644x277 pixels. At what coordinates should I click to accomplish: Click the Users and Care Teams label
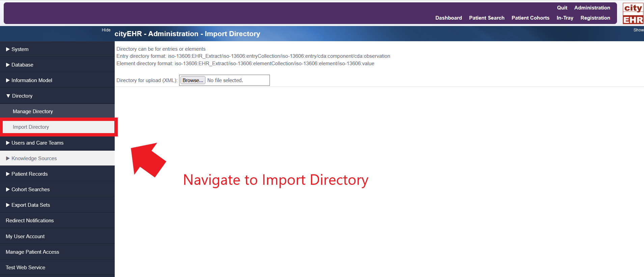pos(37,143)
